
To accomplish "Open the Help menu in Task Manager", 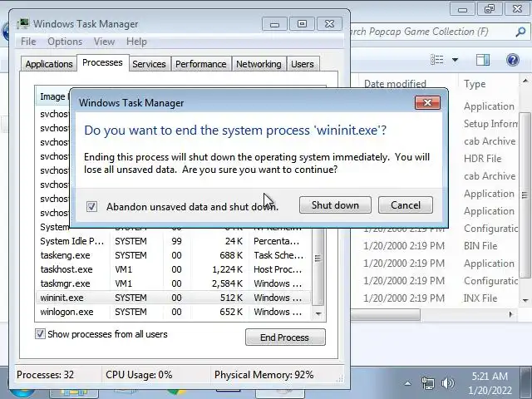I will [x=136, y=42].
